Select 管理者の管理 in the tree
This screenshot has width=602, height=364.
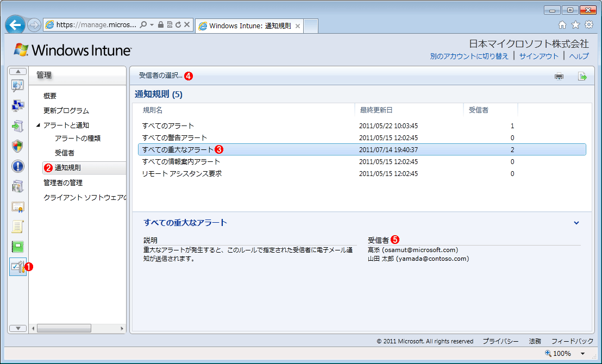coord(62,183)
